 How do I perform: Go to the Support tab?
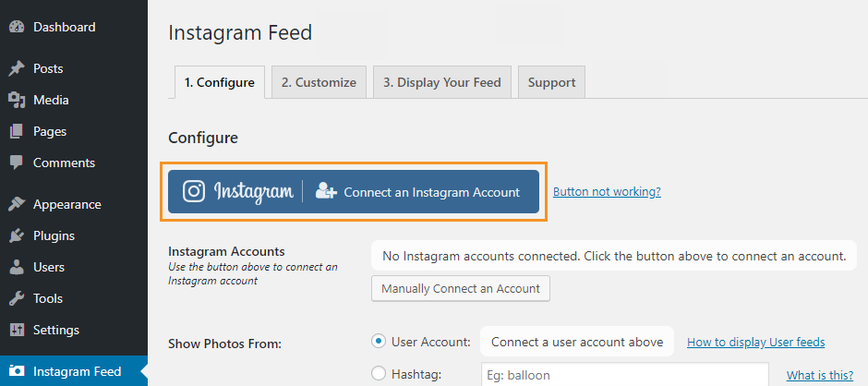click(x=551, y=82)
